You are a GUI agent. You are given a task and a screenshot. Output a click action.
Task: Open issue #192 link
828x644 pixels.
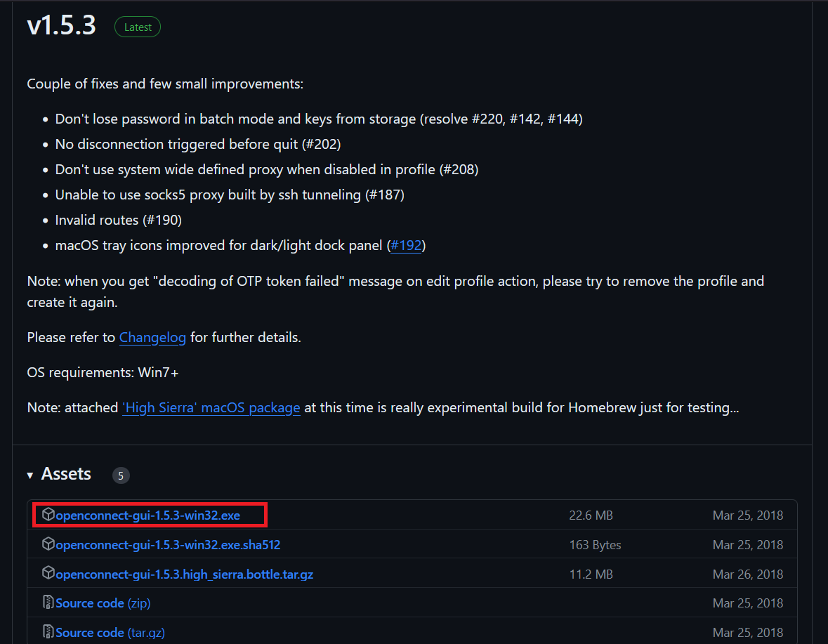[406, 246]
